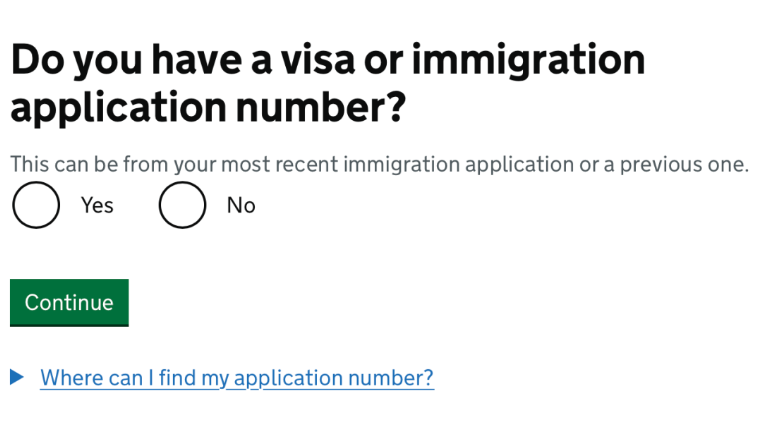Click the Yes label text
Screen dimensions: 760x424
(97, 205)
